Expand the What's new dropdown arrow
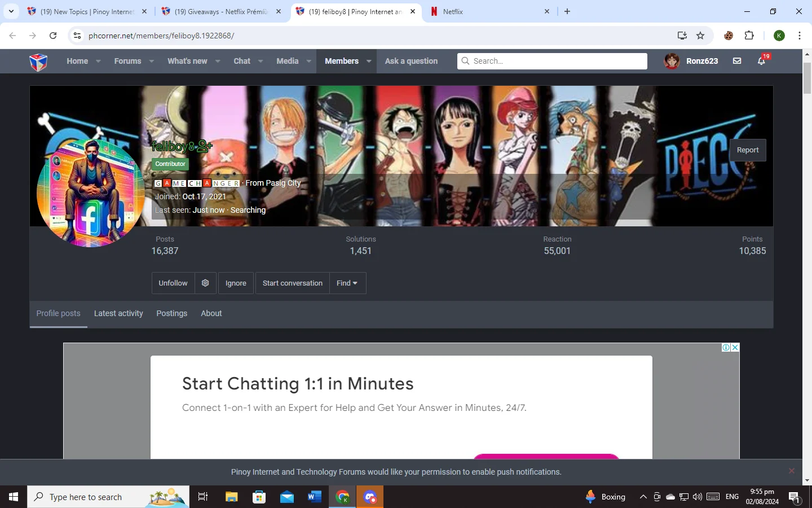 (217, 61)
